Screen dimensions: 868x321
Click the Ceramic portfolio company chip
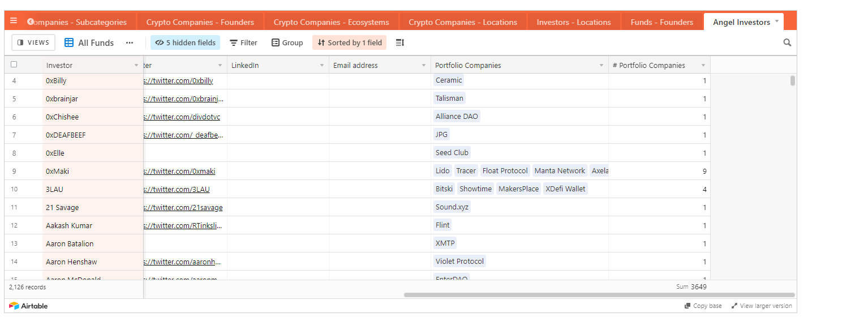pos(449,80)
